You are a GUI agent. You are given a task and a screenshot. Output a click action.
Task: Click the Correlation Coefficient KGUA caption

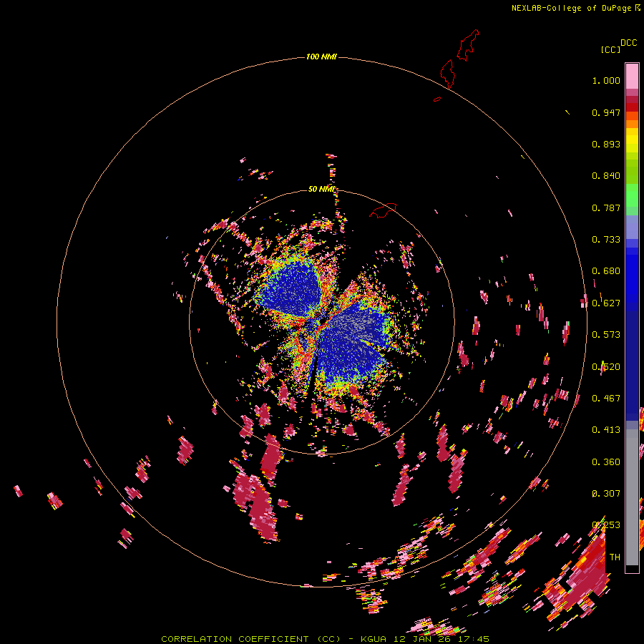[325, 639]
